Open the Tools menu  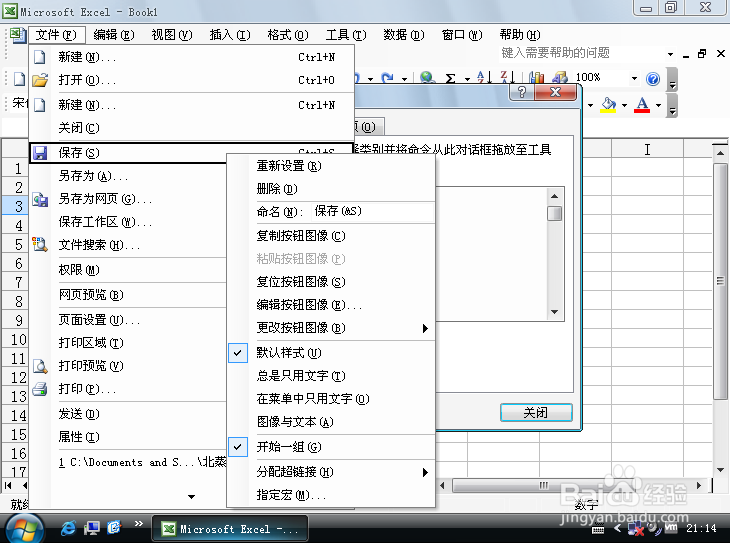point(346,35)
